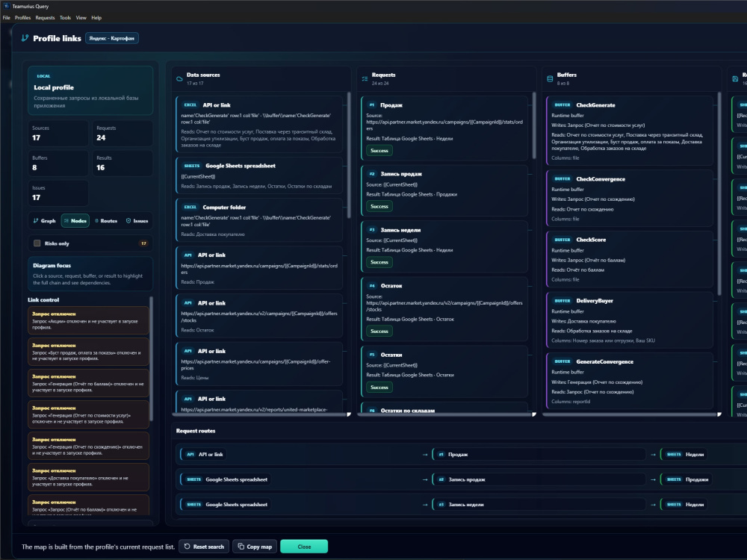Select the EXCEL API or link source card
The image size is (747, 560).
point(259,125)
